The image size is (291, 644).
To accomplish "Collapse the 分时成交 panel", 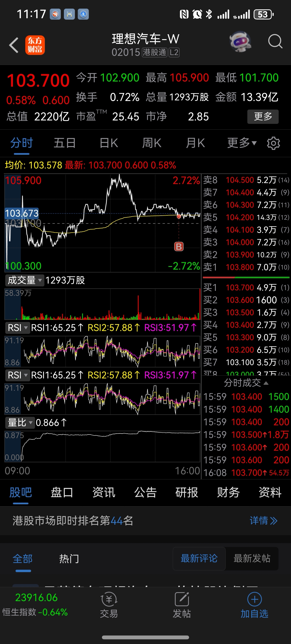I will pyautogui.click(x=246, y=383).
